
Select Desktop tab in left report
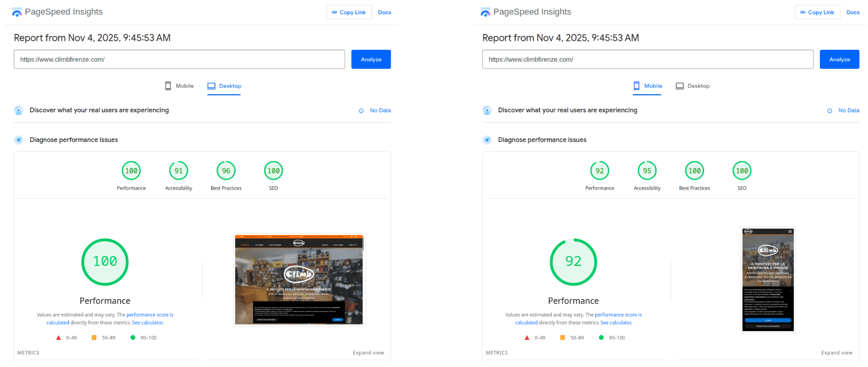click(224, 86)
